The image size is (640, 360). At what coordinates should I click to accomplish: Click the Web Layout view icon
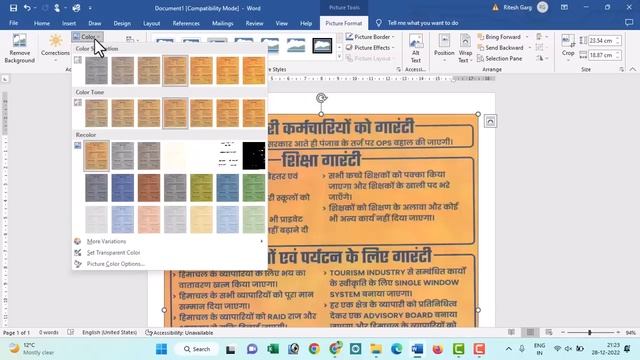[x=549, y=332]
